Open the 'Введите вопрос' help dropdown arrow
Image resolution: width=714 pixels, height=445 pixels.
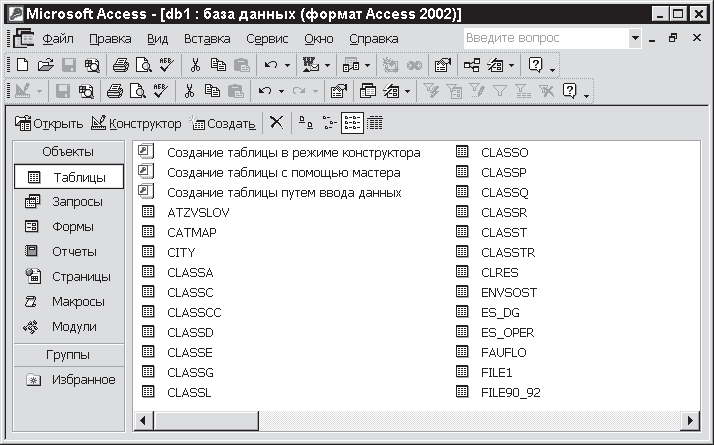pos(635,38)
